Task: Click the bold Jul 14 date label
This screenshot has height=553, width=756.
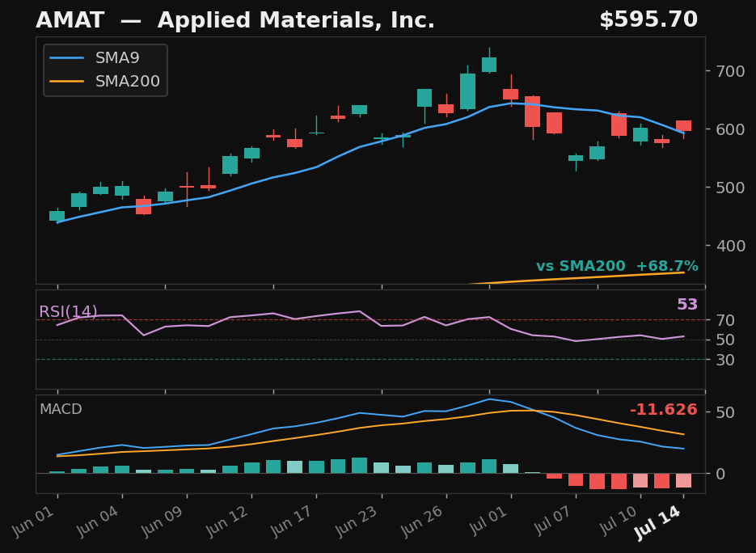Action: pos(658,523)
